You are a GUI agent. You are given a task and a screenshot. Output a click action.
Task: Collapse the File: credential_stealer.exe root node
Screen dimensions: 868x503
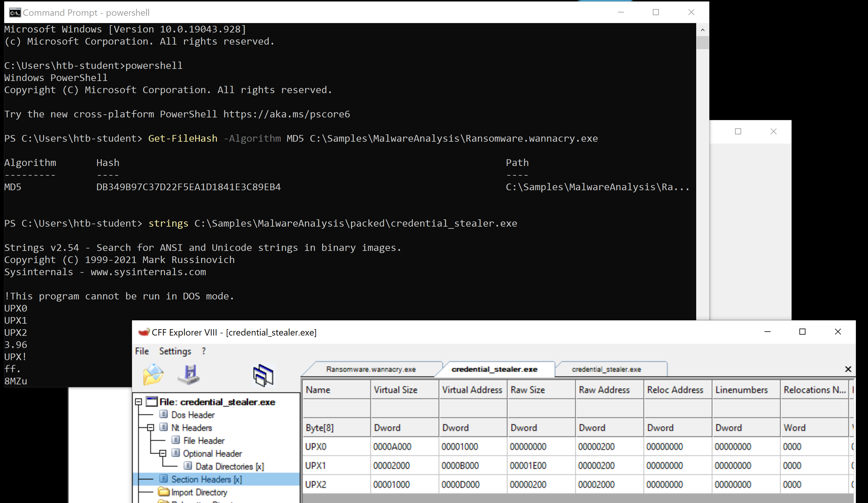pyautogui.click(x=138, y=402)
